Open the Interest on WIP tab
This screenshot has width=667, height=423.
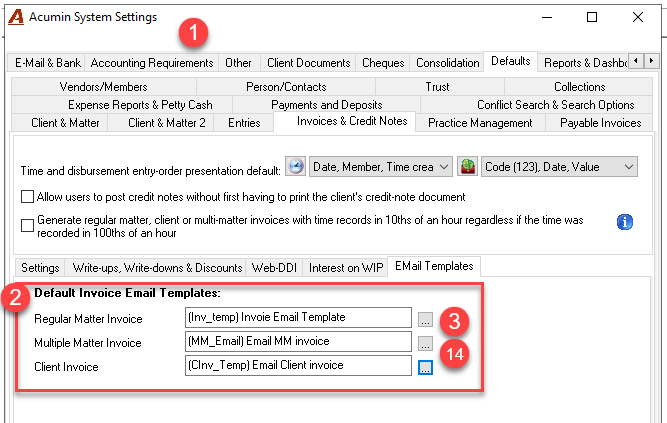pos(345,268)
